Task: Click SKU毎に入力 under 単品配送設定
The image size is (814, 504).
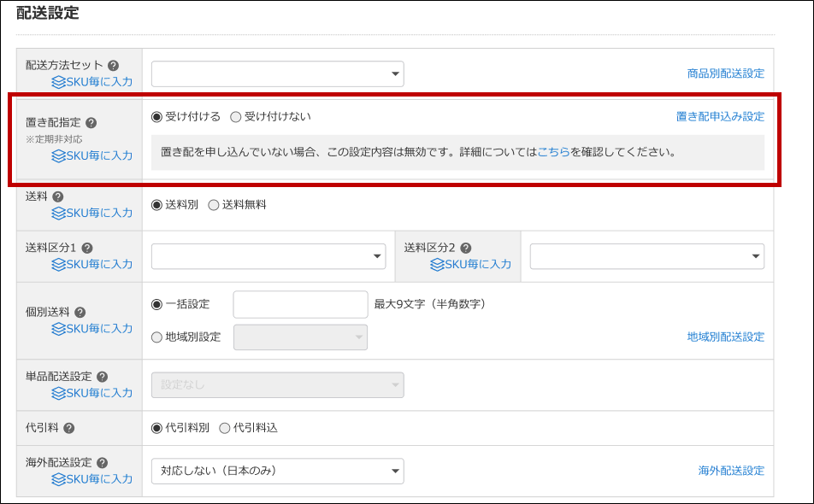Action: [92, 393]
